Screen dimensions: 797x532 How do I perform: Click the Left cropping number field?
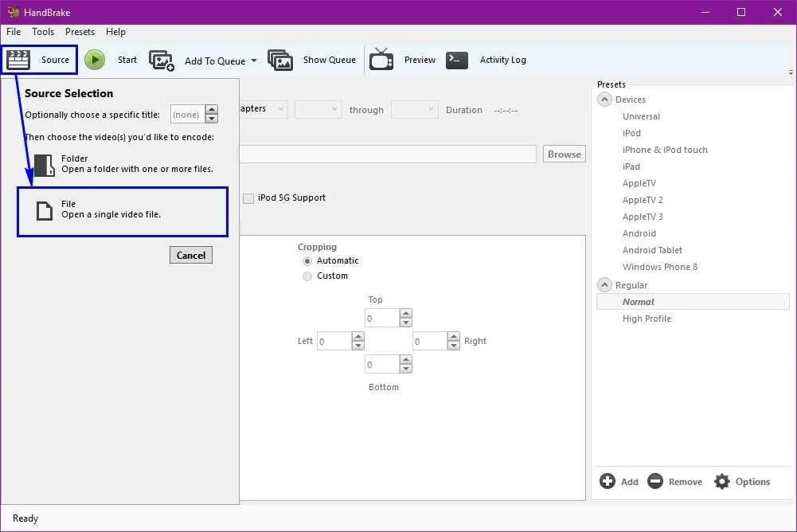(334, 341)
